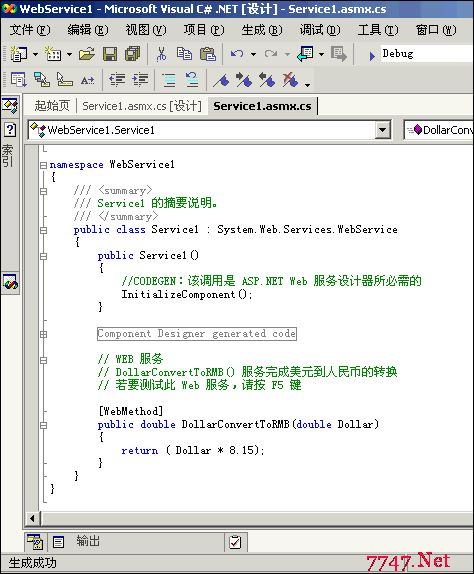Open the help index side tab
The image size is (474, 574).
point(10,145)
